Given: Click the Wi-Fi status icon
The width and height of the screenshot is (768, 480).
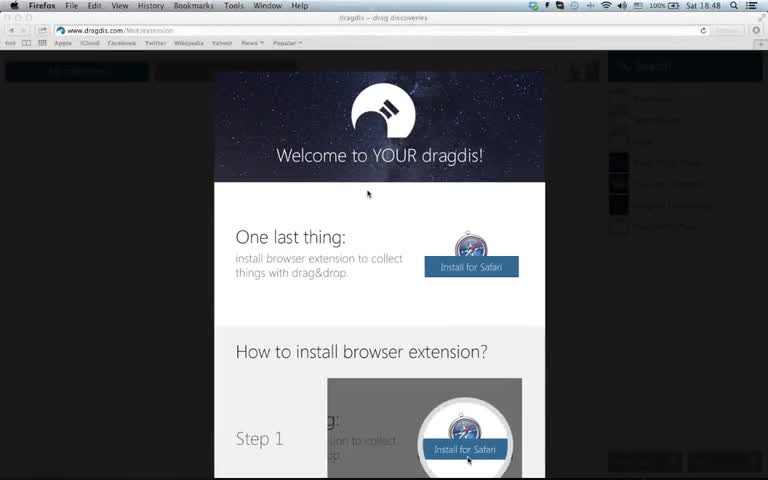Looking at the screenshot, I should pos(606,6).
